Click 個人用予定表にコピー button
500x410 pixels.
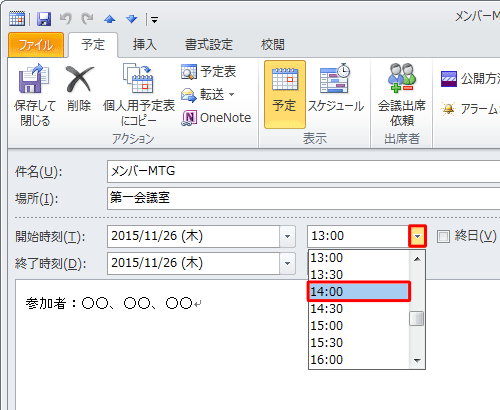pos(139,95)
